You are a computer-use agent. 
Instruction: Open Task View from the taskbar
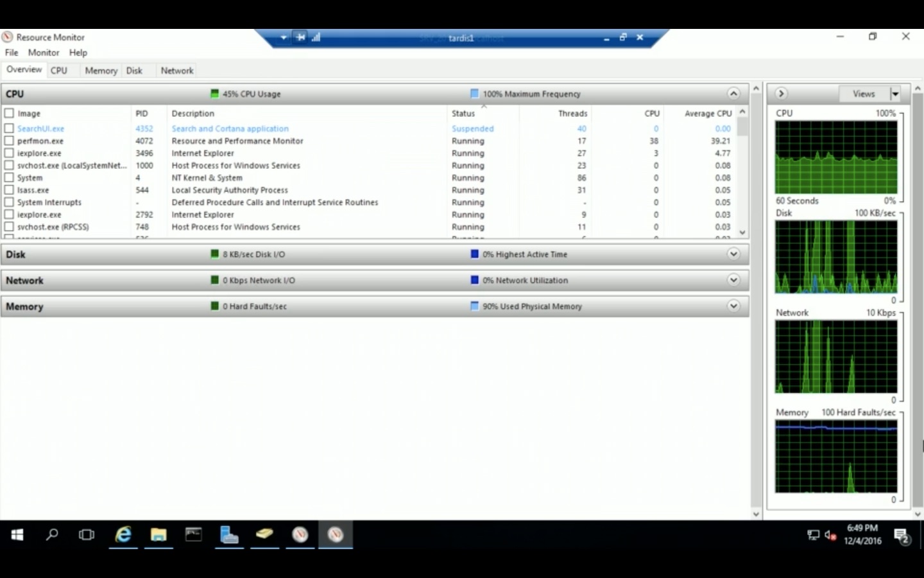(86, 534)
